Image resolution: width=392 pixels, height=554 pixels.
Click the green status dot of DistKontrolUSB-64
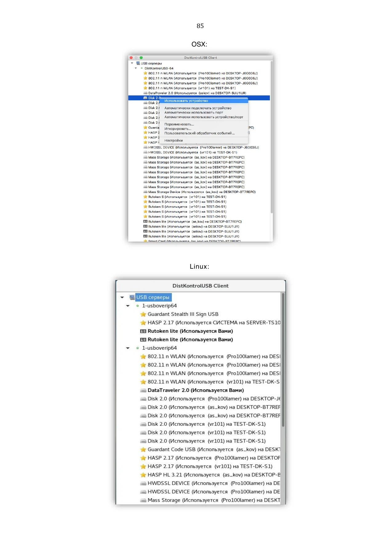(x=142, y=68)
